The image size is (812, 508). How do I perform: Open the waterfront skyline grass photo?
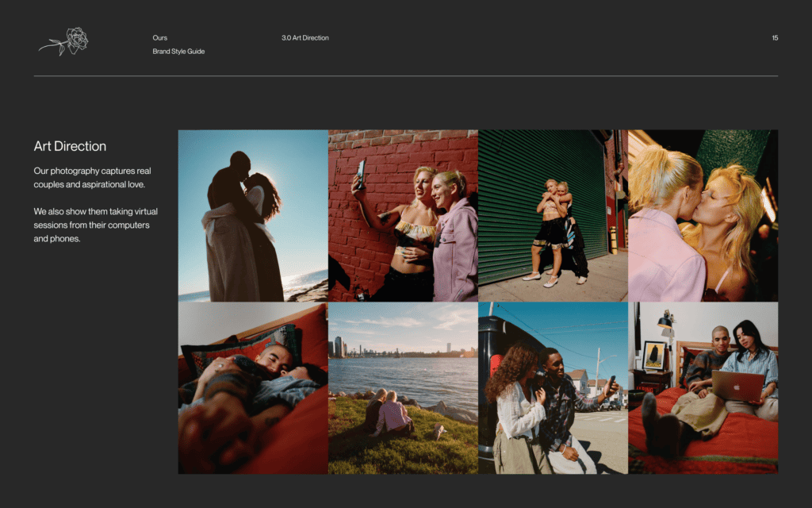(403, 388)
